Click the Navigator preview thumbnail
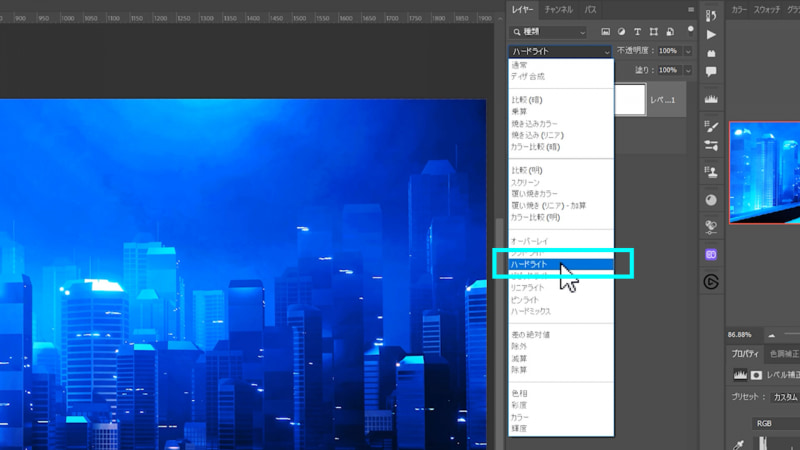The width and height of the screenshot is (800, 450). point(764,172)
